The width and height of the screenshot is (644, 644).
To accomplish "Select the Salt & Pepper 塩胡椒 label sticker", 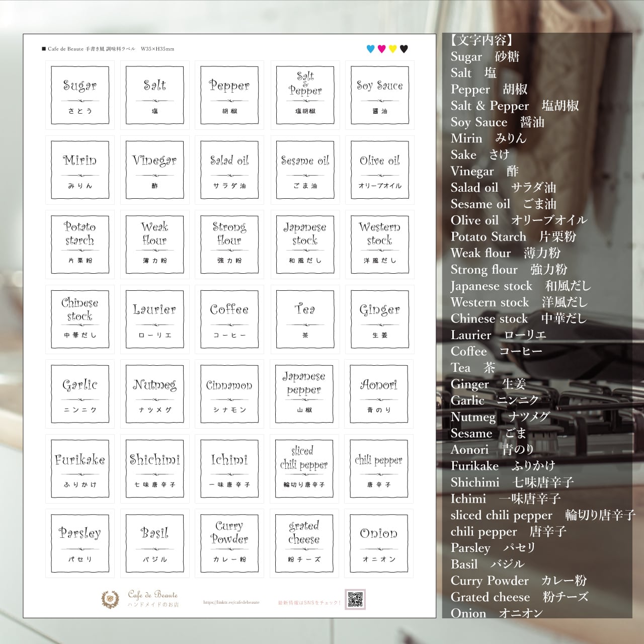I will click(x=305, y=95).
